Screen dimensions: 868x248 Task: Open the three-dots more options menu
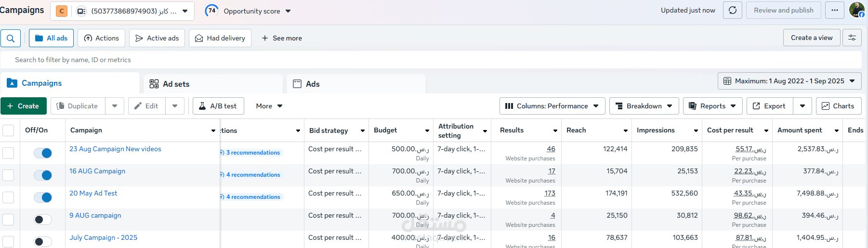tap(835, 10)
